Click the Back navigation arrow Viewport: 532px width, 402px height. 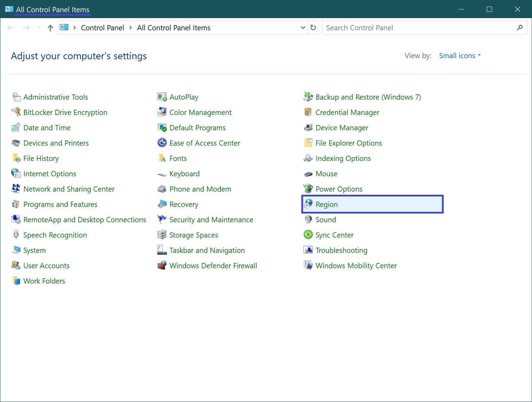pos(11,28)
